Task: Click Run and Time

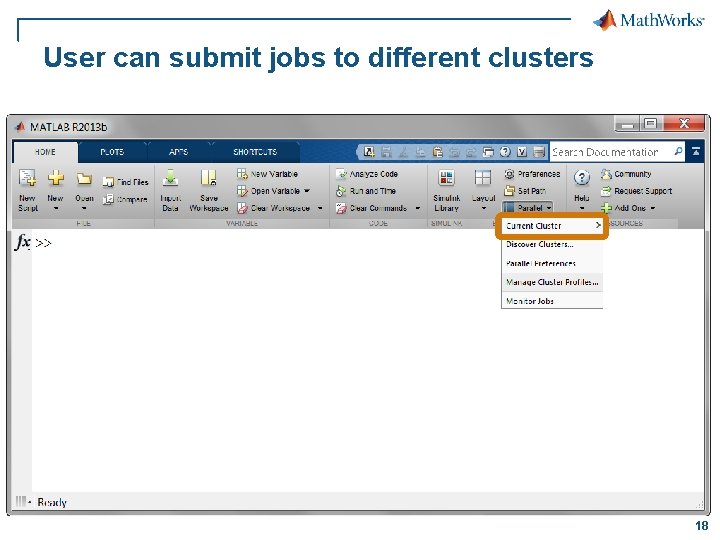Action: [366, 191]
